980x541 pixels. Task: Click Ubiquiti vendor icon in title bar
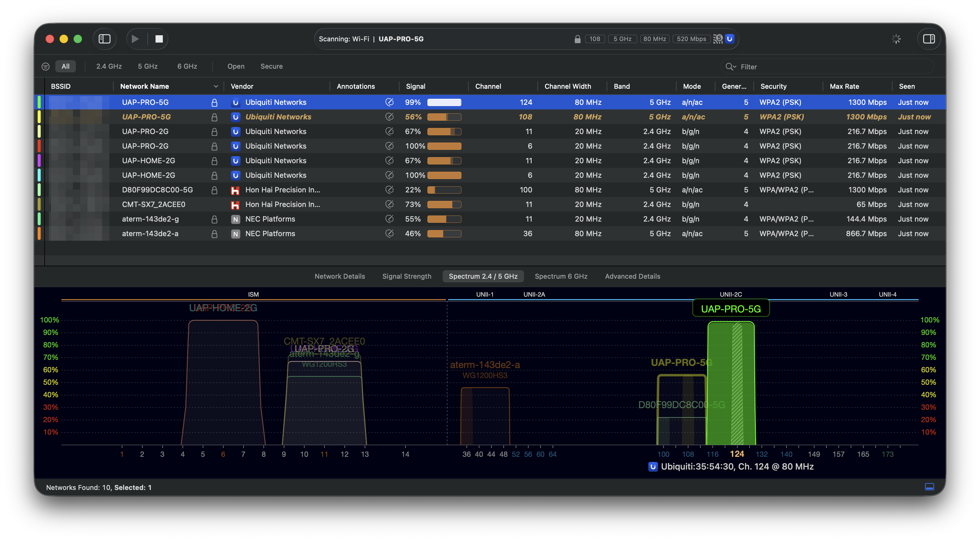(729, 39)
